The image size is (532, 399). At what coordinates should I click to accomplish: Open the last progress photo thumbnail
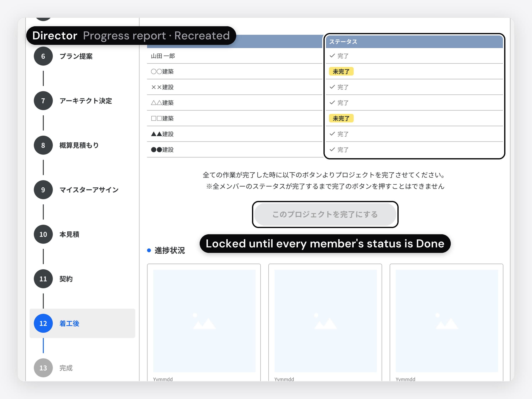click(447, 321)
